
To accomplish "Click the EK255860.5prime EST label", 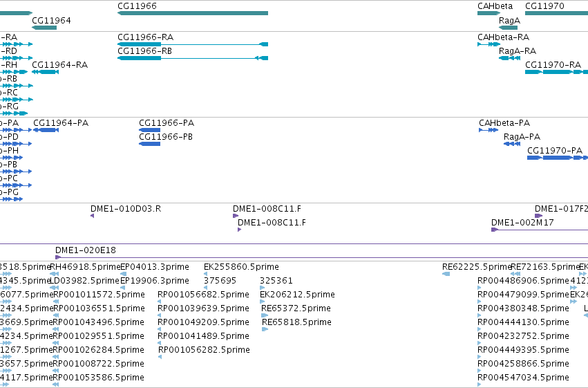I will tap(241, 267).
